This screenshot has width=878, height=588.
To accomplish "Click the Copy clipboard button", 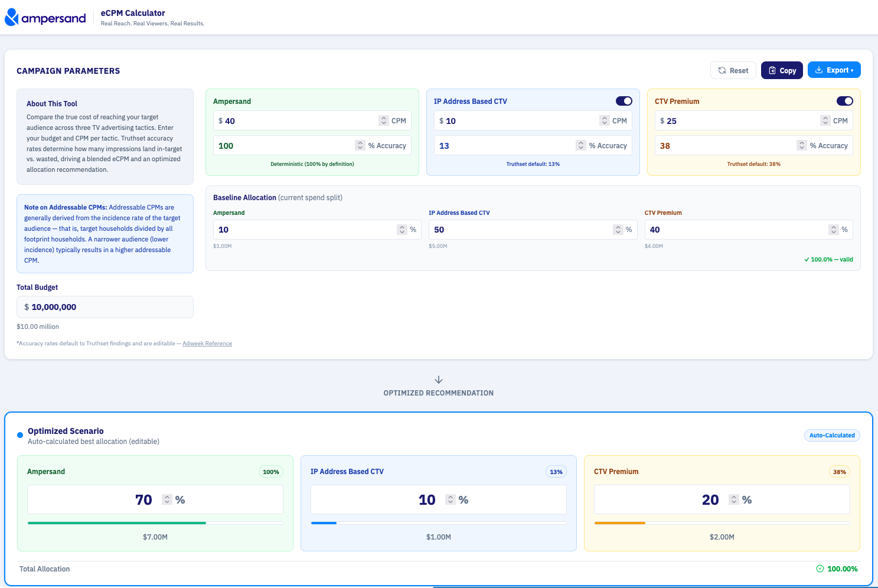I will 782,70.
